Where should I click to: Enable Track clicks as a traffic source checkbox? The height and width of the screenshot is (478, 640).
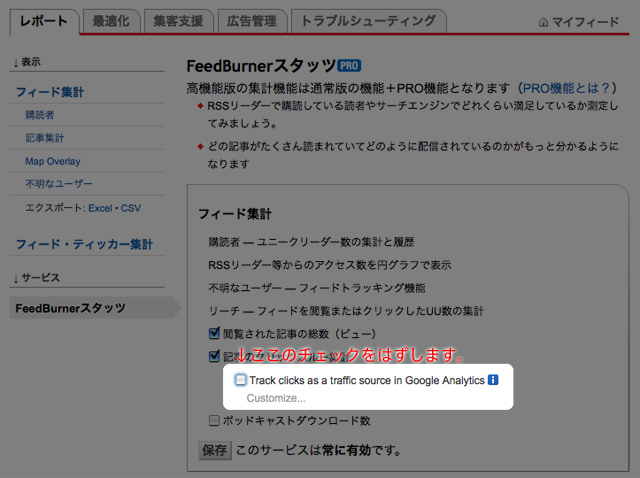(x=241, y=380)
